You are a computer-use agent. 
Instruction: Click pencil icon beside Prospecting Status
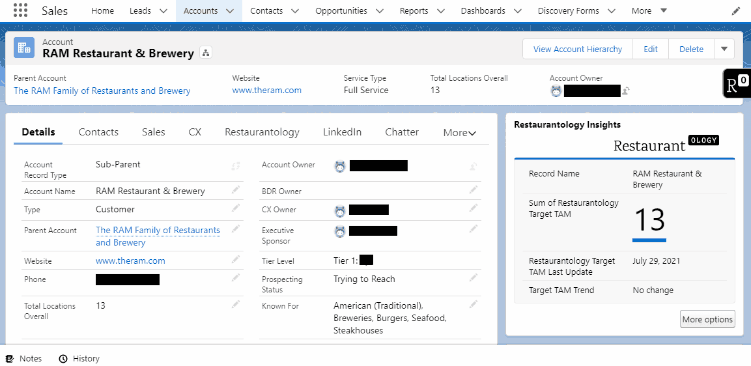[473, 277]
